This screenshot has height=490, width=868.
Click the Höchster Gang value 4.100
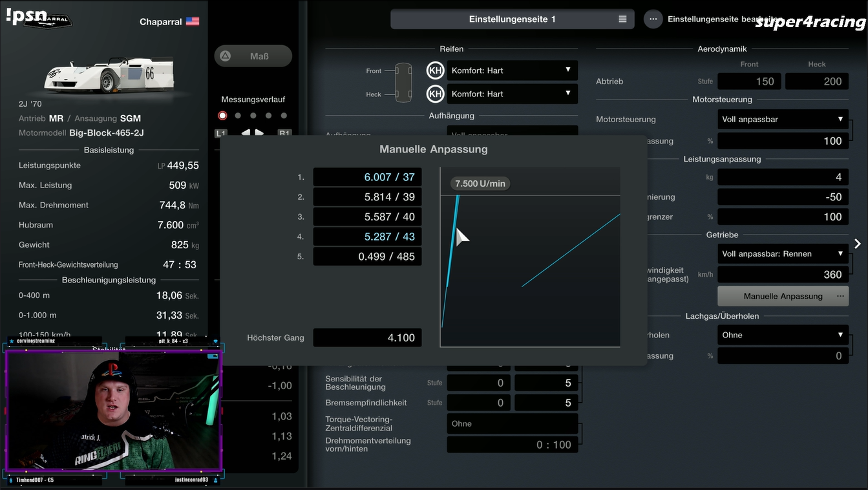tap(367, 337)
